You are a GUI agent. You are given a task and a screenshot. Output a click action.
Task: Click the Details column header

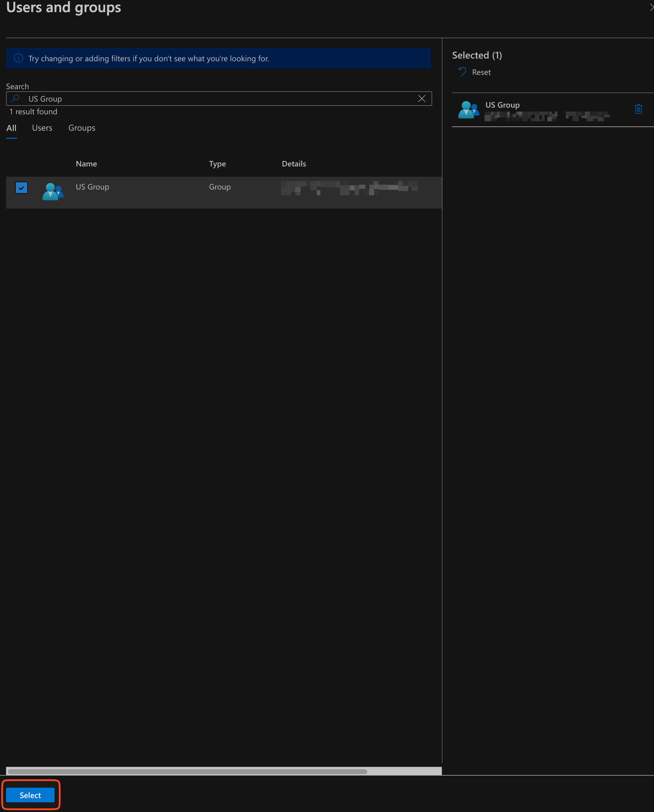[294, 164]
